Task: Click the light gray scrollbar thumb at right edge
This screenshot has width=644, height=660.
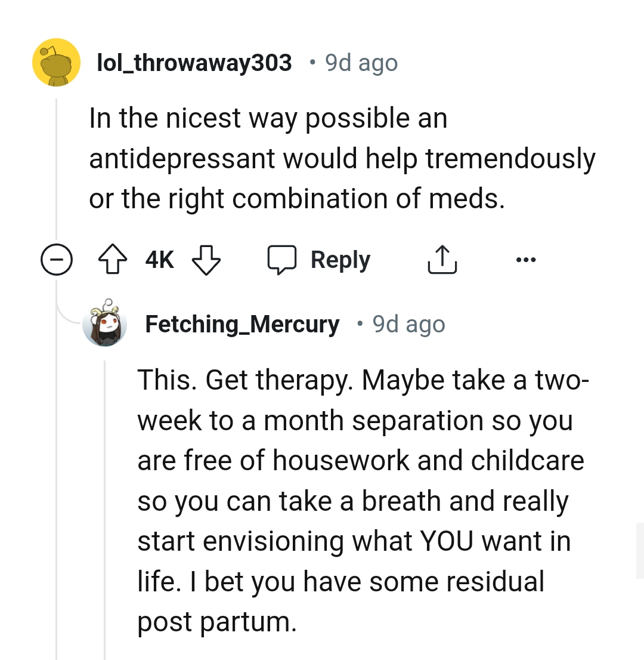Action: [x=639, y=550]
